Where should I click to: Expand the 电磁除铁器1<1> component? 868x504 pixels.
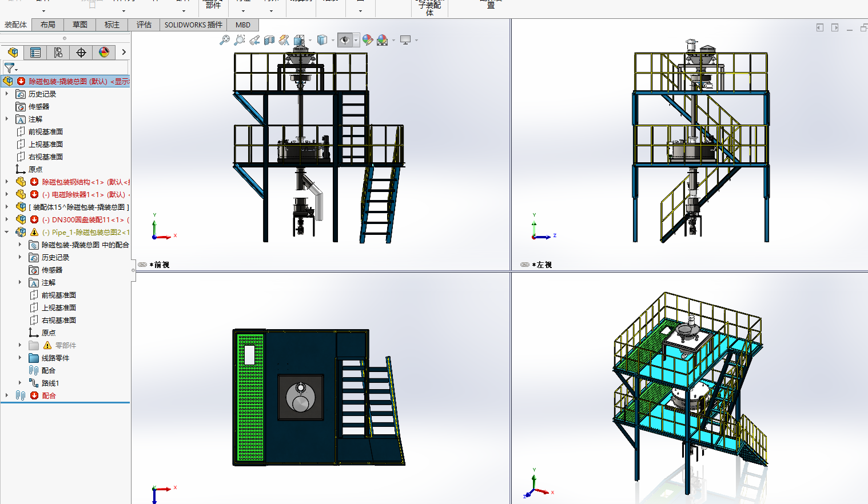pyautogui.click(x=7, y=194)
